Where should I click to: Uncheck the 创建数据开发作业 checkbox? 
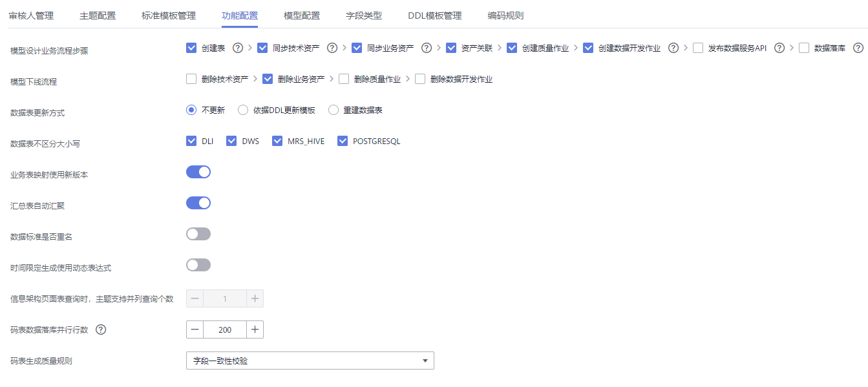pyautogui.click(x=588, y=48)
